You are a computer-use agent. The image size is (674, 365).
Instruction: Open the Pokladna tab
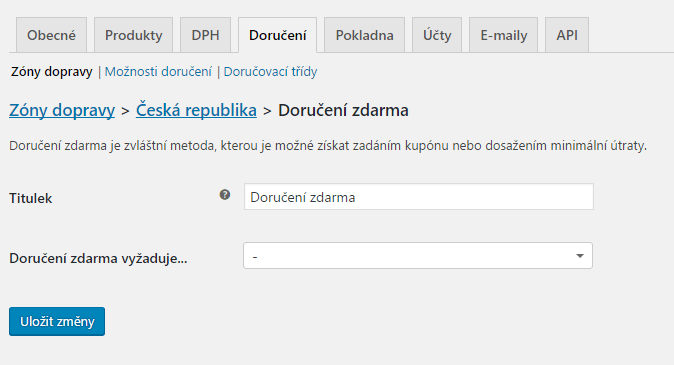tap(365, 35)
